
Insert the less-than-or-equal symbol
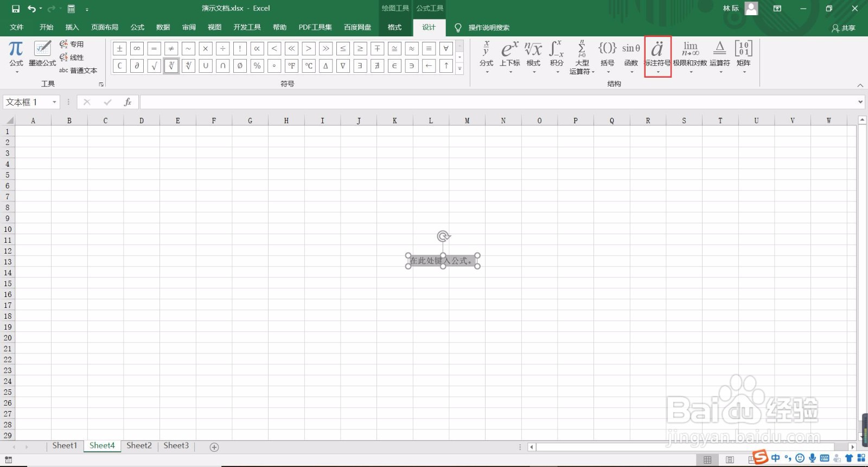tap(343, 49)
